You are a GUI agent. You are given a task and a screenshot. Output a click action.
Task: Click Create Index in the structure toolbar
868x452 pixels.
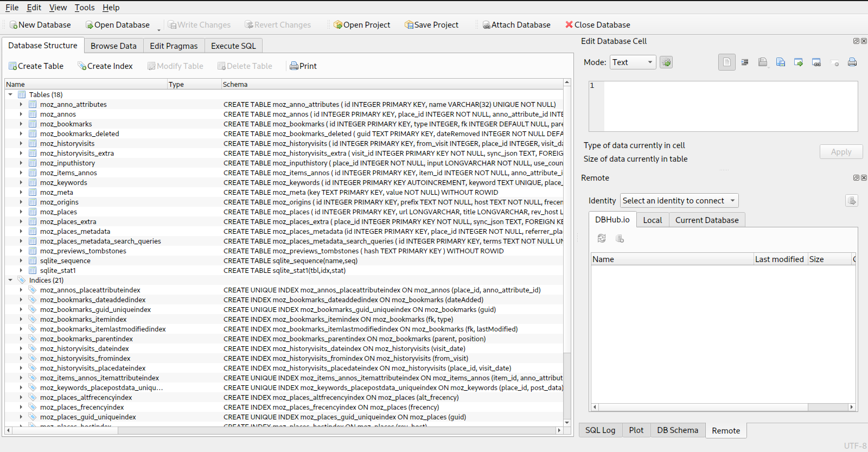[x=105, y=66]
